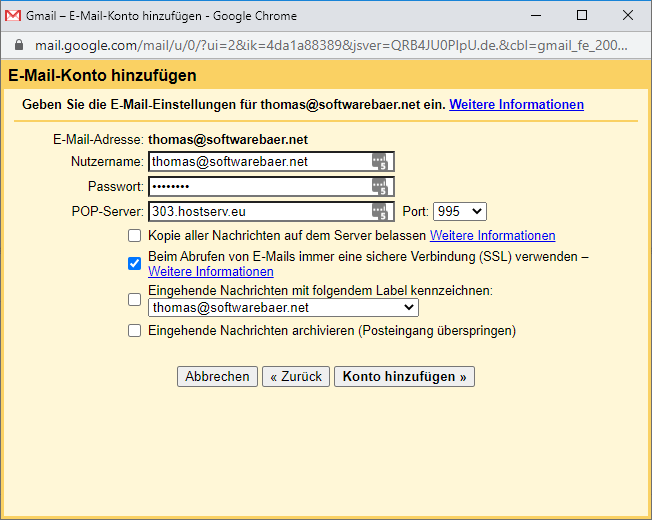Click the Gmail icon in the title bar
This screenshot has height=520, width=652.
point(13,16)
